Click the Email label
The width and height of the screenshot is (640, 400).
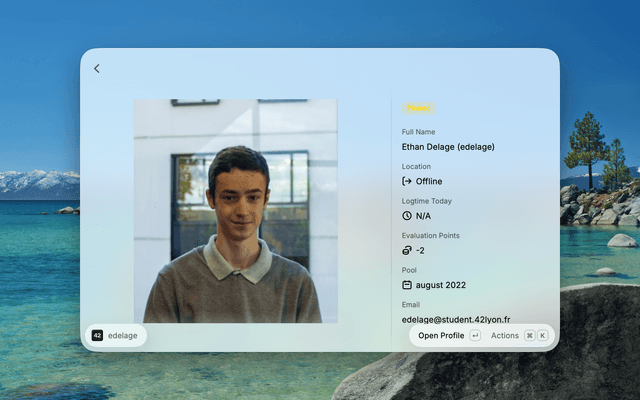pos(411,304)
